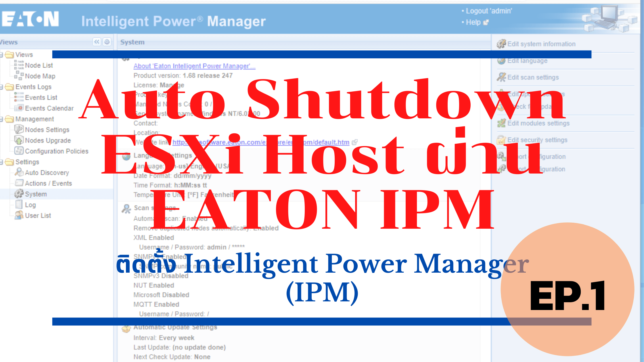Click the website link for Eaton software
The image size is (644, 362).
coord(261,142)
